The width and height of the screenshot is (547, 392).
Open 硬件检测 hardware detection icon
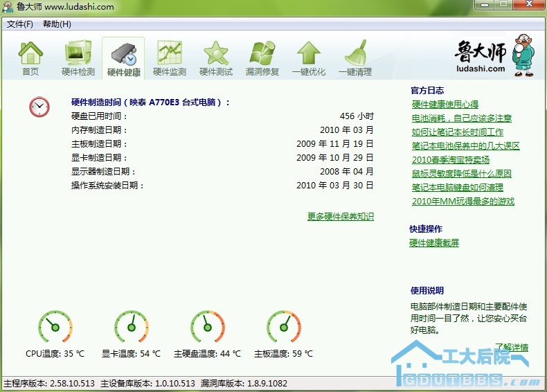coord(78,53)
